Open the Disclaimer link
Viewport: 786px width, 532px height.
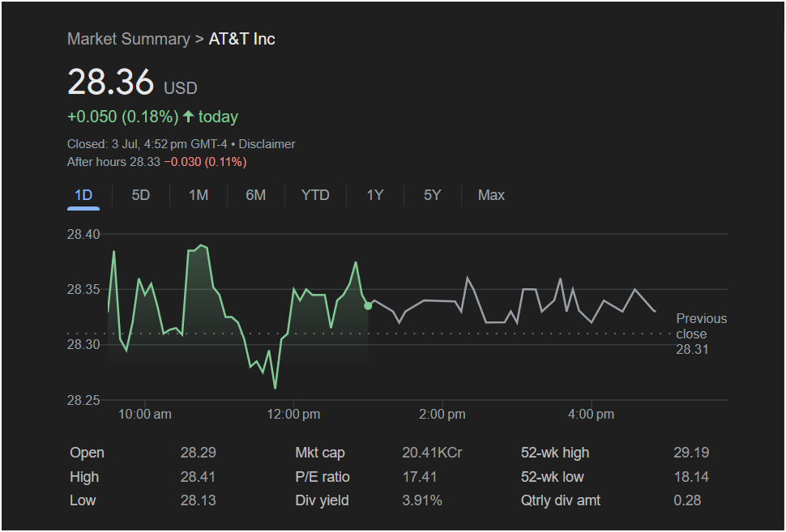[267, 144]
